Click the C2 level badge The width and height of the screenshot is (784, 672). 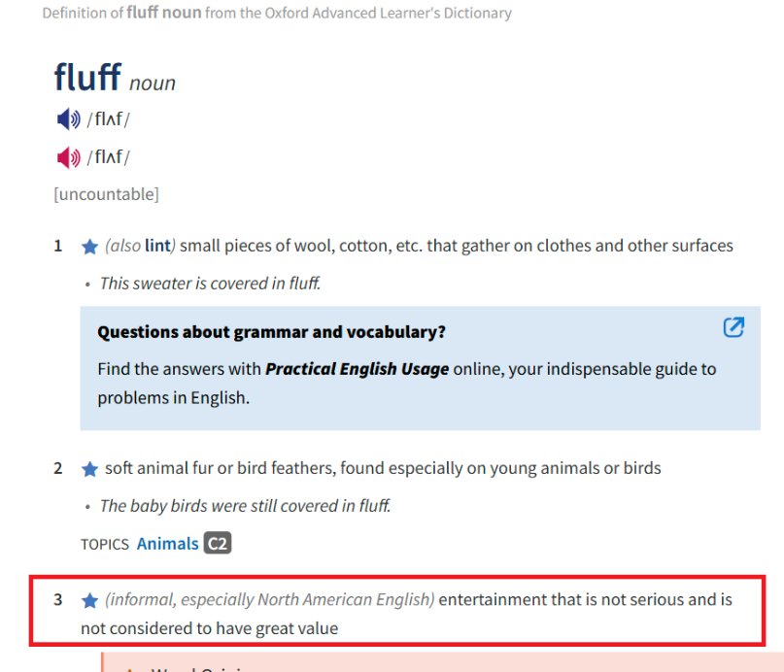point(218,544)
